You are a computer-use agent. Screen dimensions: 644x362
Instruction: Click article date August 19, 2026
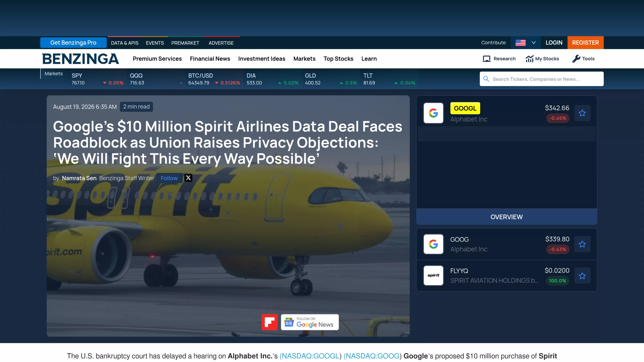tap(85, 107)
